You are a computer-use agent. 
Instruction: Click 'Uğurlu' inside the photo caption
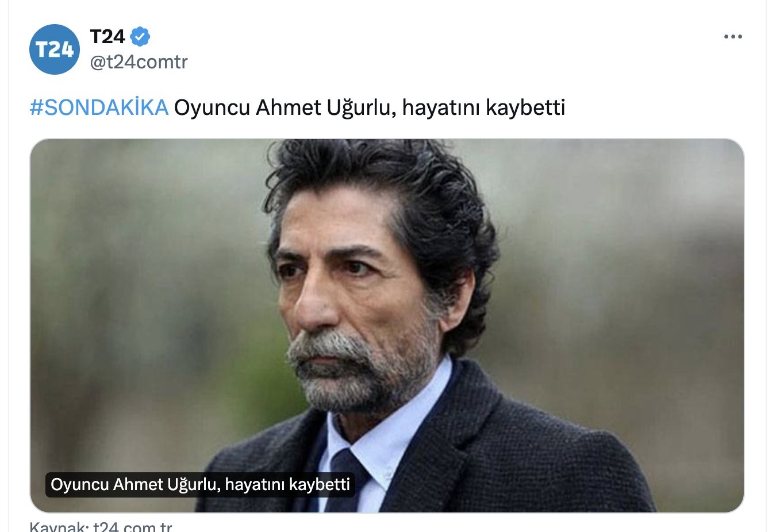193,484
